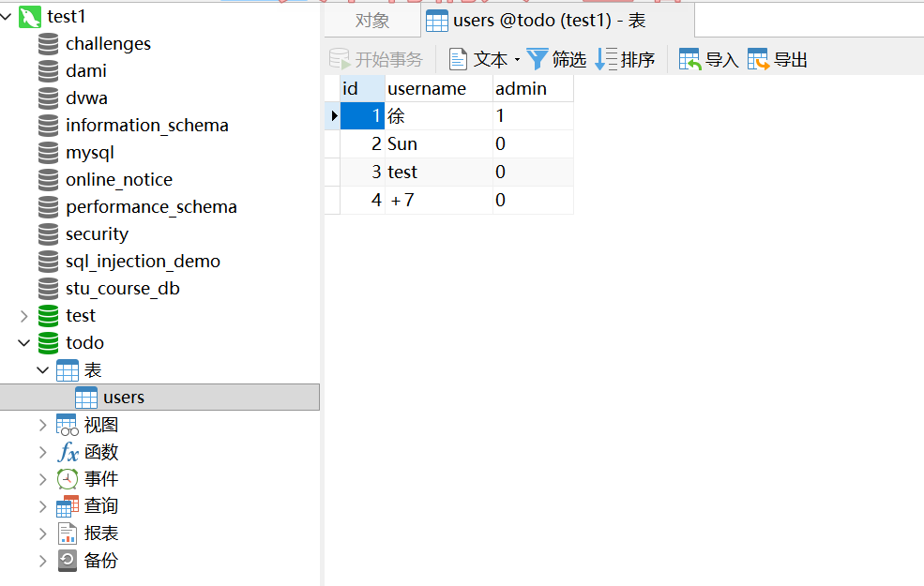Click the admin column header
This screenshot has width=924, height=586.
(521, 89)
